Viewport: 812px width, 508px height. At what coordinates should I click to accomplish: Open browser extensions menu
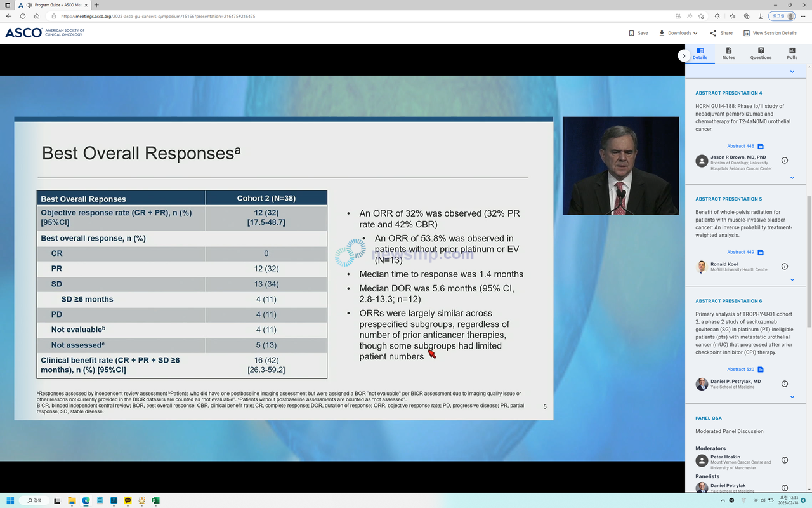pyautogui.click(x=717, y=16)
